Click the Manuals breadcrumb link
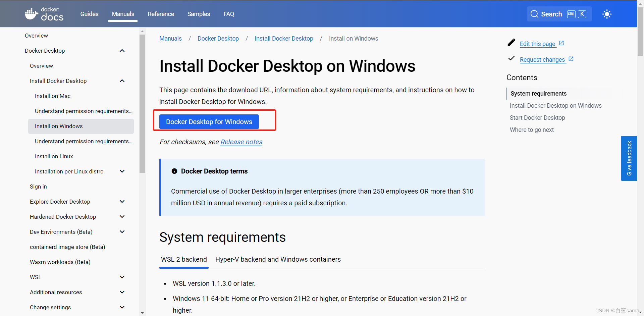This screenshot has height=316, width=644. click(170, 39)
